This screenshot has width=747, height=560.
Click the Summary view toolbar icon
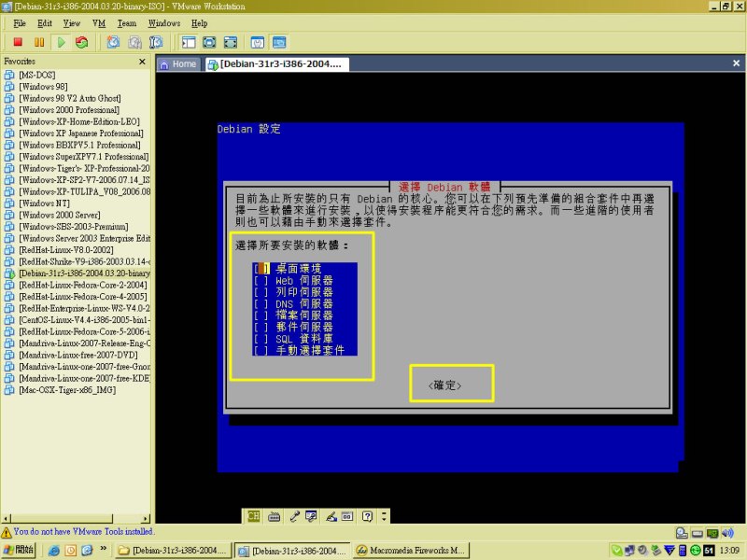point(258,42)
